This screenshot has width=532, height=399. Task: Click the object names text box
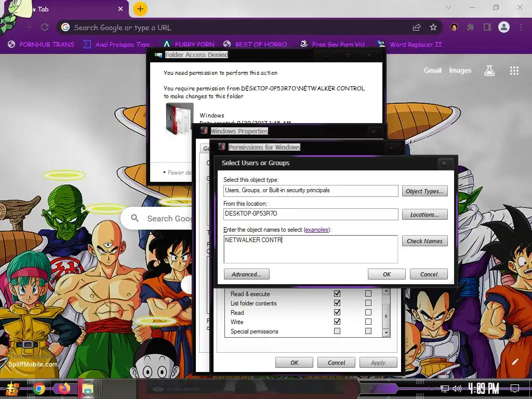pos(311,249)
